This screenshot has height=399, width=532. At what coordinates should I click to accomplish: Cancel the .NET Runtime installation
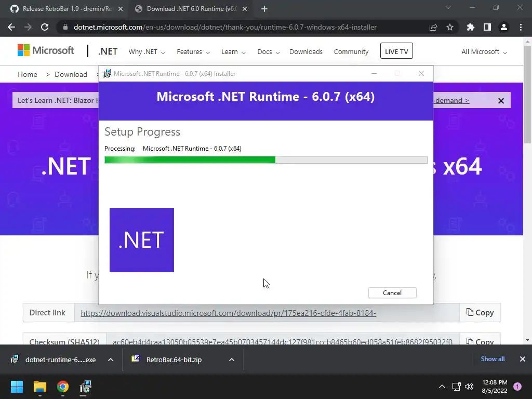coord(392,293)
